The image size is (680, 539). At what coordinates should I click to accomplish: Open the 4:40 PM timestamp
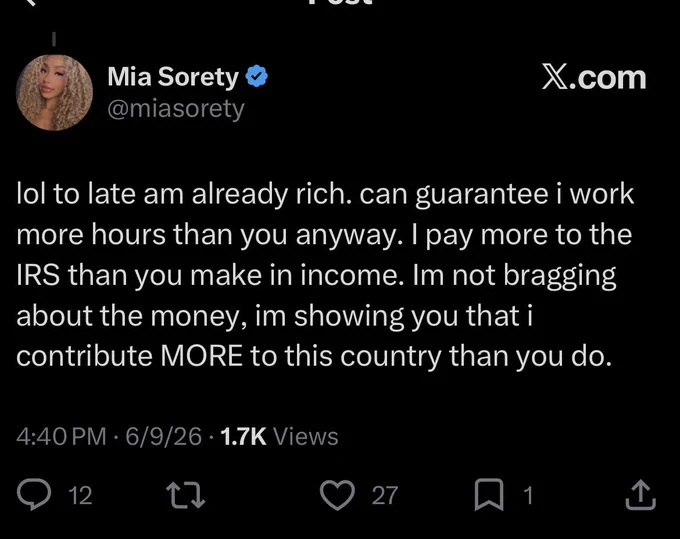pos(61,436)
